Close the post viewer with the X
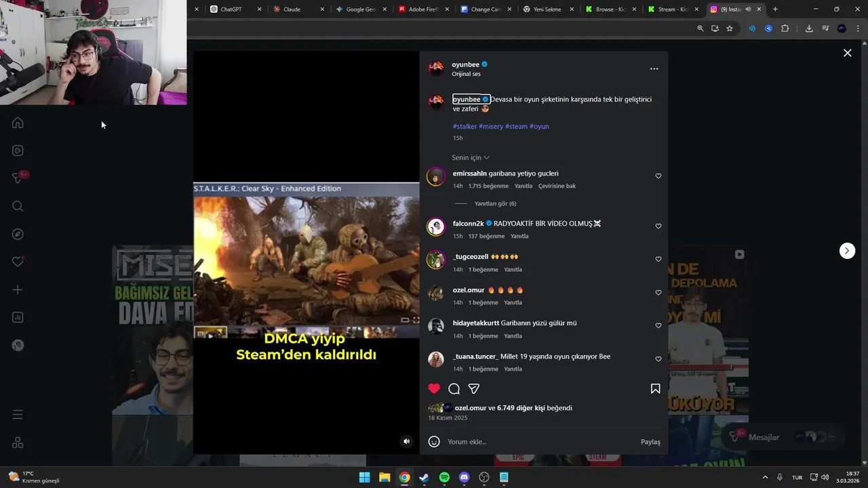The width and height of the screenshot is (868, 488). 847,53
